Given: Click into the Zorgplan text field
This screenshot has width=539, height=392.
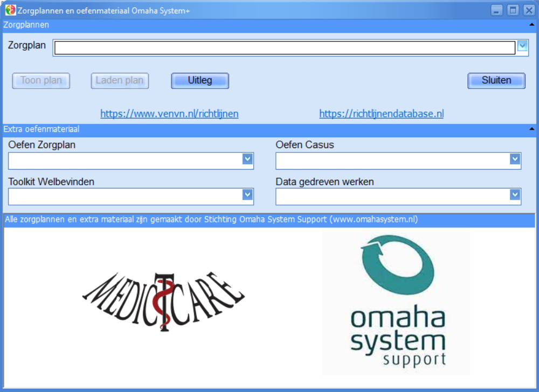Looking at the screenshot, I should point(285,48).
